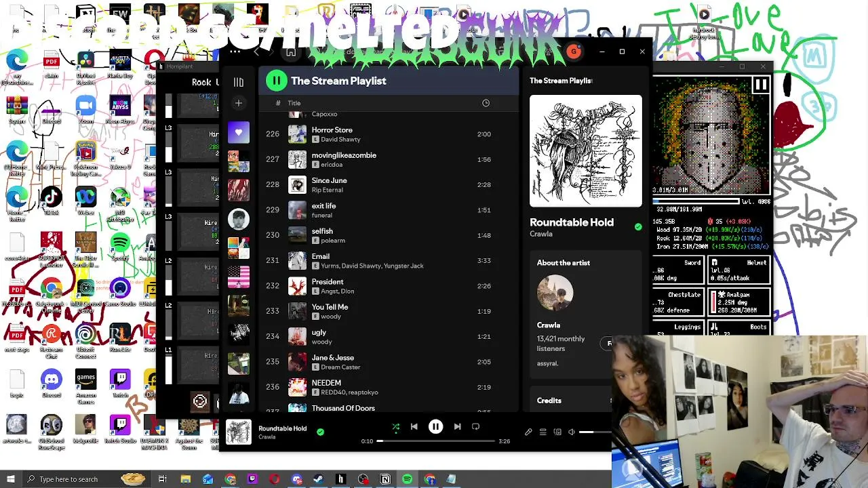The height and width of the screenshot is (488, 868).
Task: Open the Roundtable Hold album art in side panel
Action: pos(586,151)
